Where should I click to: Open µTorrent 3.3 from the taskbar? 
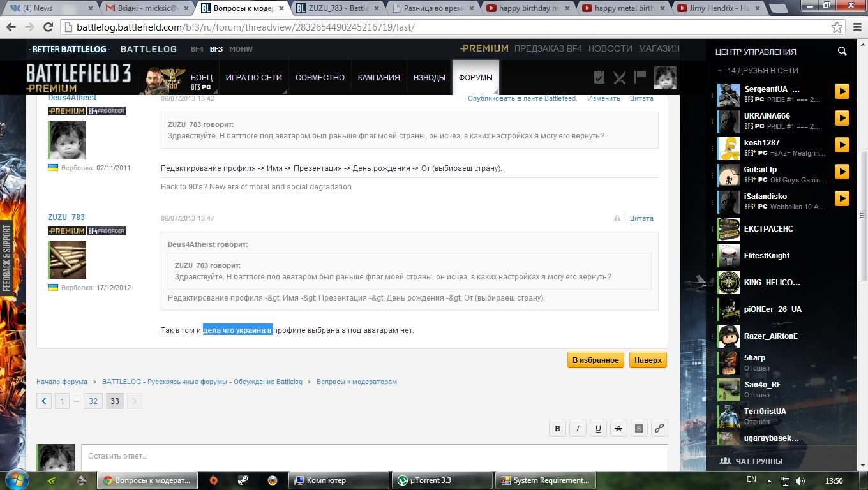442,480
